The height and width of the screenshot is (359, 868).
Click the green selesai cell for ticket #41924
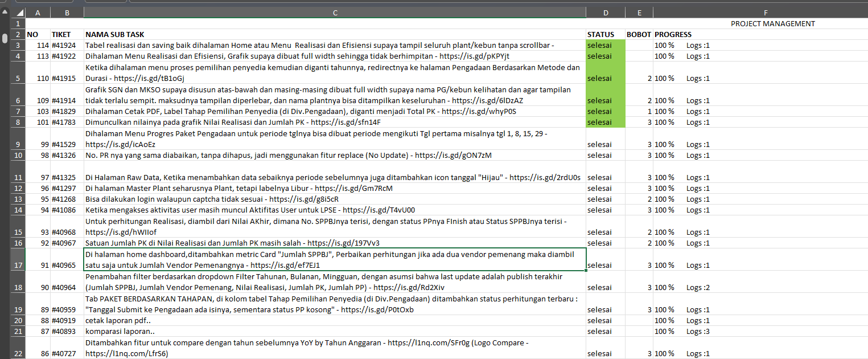click(605, 45)
